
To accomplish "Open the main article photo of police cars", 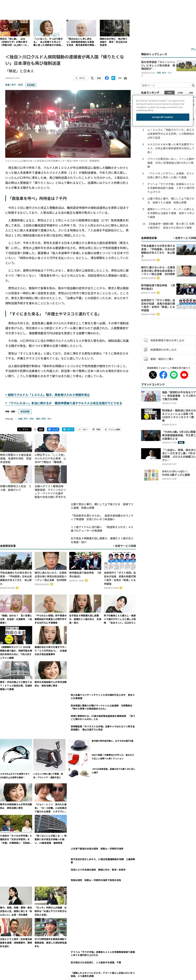I will (x=68, y=124).
